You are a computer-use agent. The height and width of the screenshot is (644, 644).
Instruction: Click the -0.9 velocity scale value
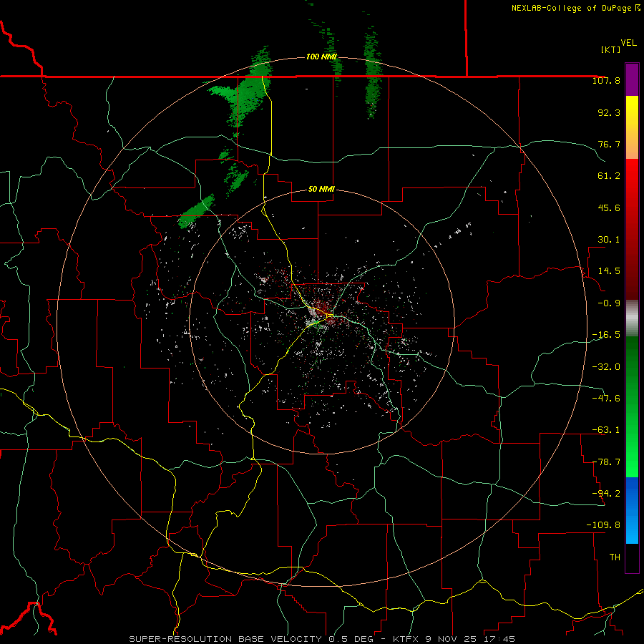[609, 303]
